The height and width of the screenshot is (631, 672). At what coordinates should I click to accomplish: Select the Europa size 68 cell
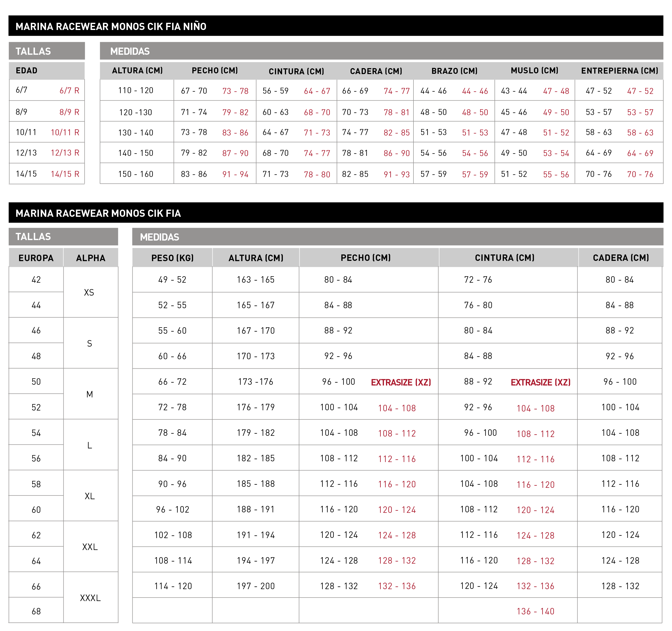pos(36,611)
